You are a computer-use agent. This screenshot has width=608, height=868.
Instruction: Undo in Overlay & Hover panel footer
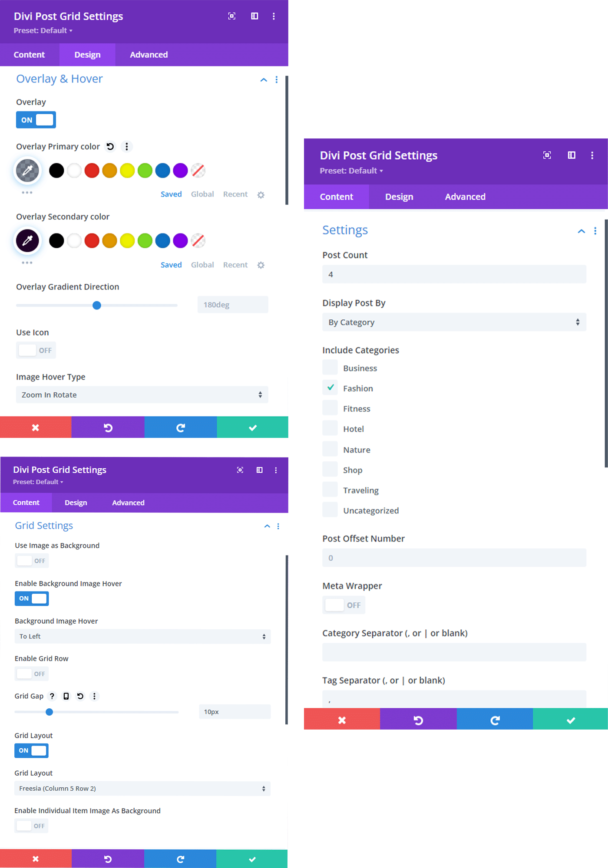point(108,427)
